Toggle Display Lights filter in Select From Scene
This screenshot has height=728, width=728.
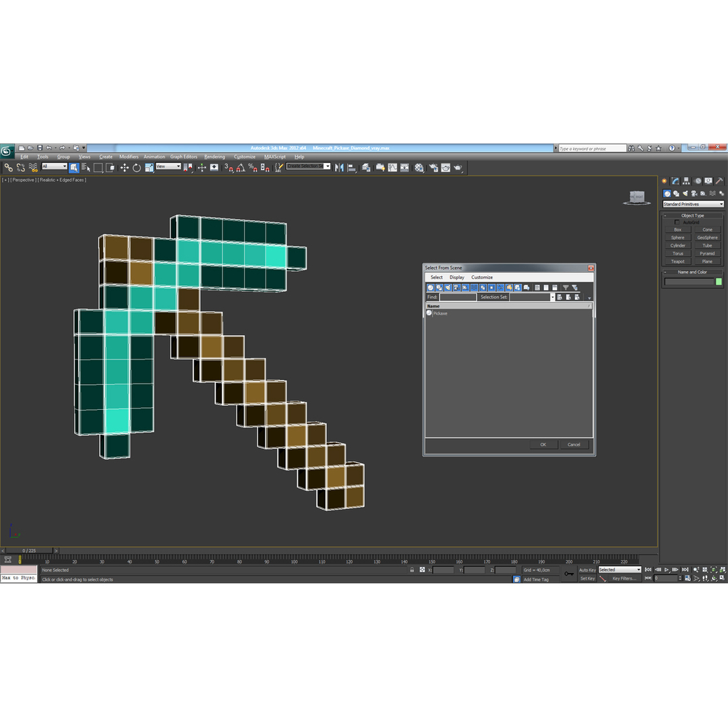point(448,287)
